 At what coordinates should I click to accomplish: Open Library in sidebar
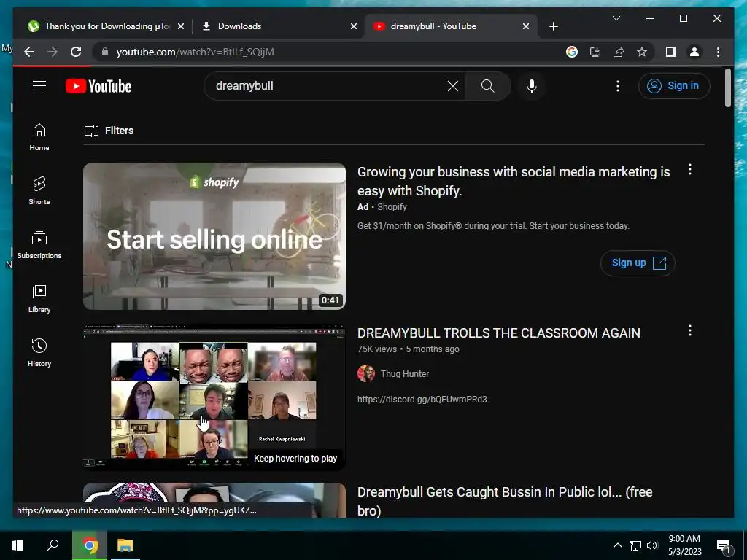coord(39,298)
